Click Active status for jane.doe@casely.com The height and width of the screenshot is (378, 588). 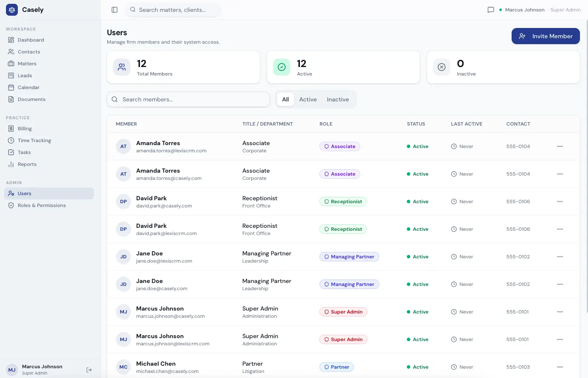(417, 284)
